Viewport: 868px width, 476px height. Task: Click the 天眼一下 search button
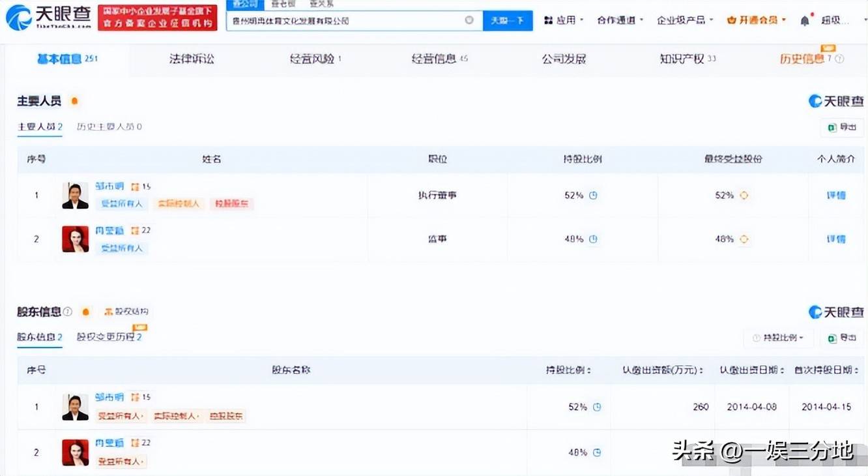508,20
